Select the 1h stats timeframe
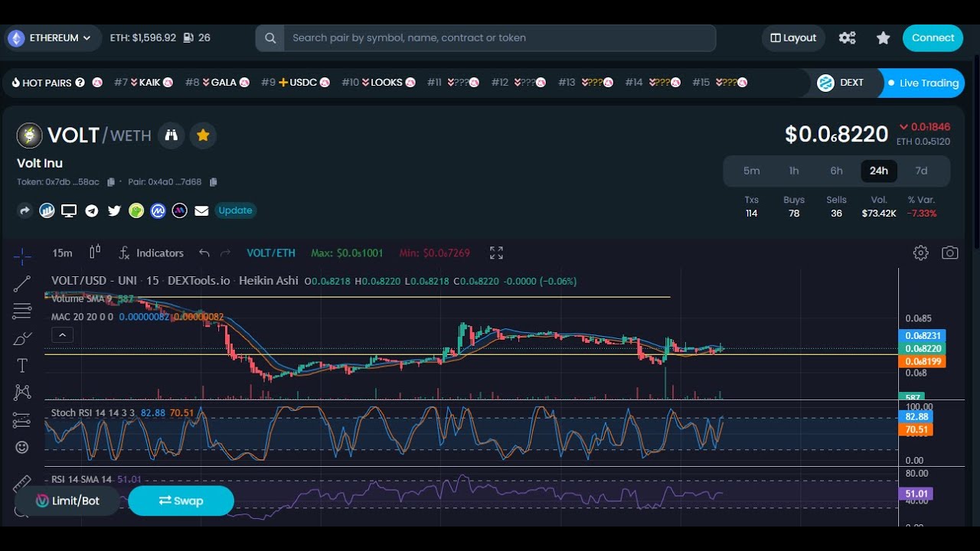 (794, 171)
